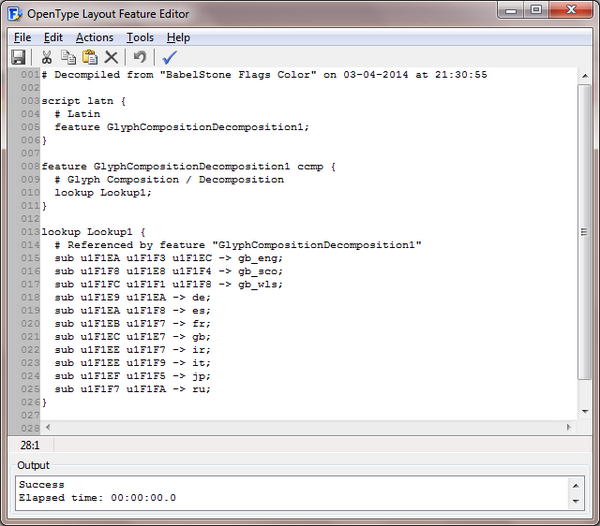Click the line ending in '-> ru;'
600x526 pixels.
(x=132, y=389)
